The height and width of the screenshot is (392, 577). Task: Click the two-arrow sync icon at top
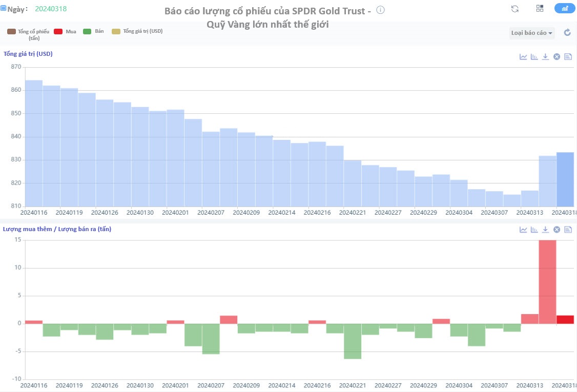[x=515, y=9]
